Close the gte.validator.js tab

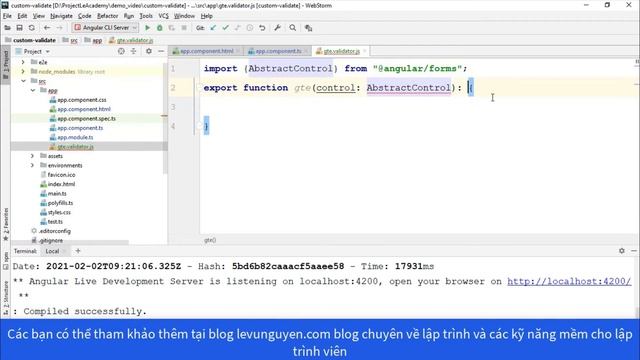365,51
